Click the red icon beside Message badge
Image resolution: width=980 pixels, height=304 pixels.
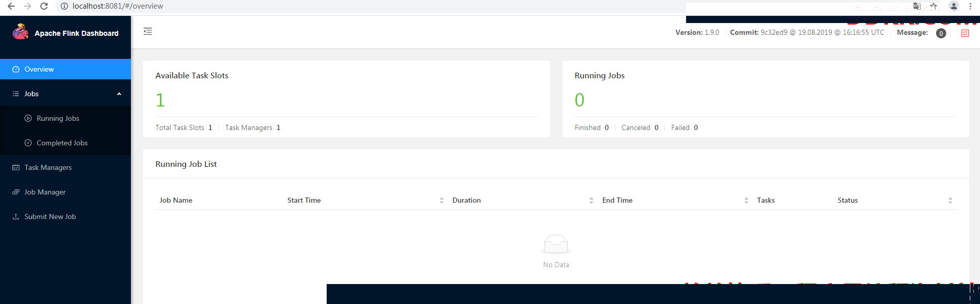coord(965,33)
